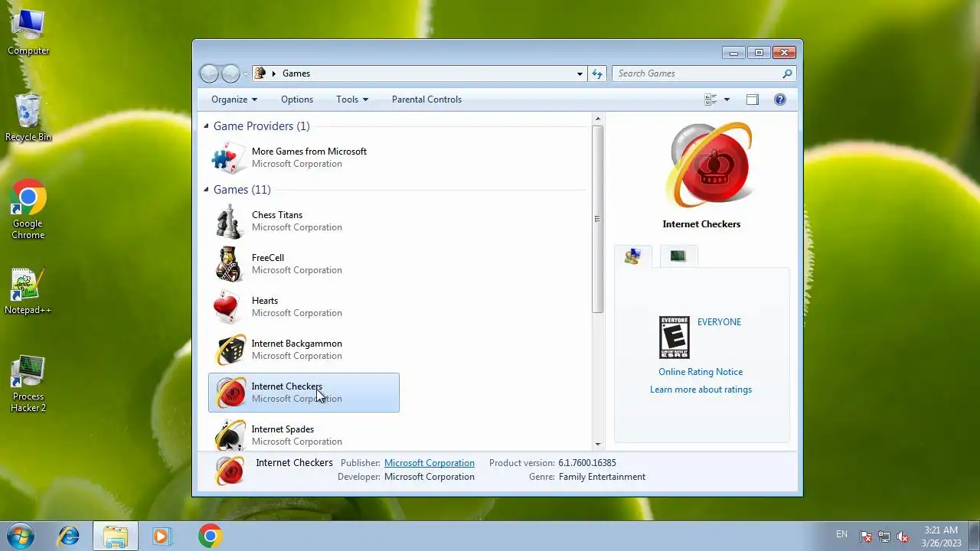Open the address bar history dropdown

580,73
